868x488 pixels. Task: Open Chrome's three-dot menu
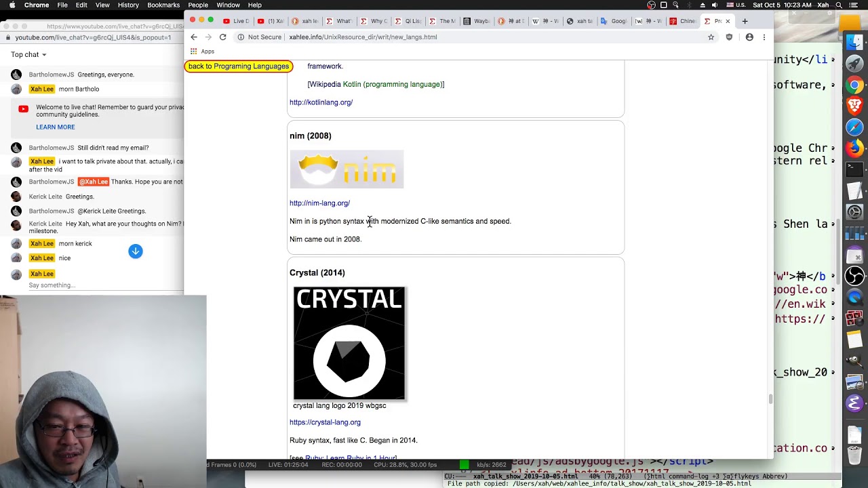click(764, 37)
